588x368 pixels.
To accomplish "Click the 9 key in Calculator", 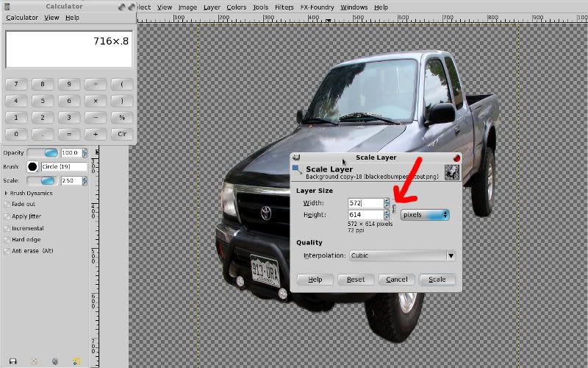I will coord(69,85).
